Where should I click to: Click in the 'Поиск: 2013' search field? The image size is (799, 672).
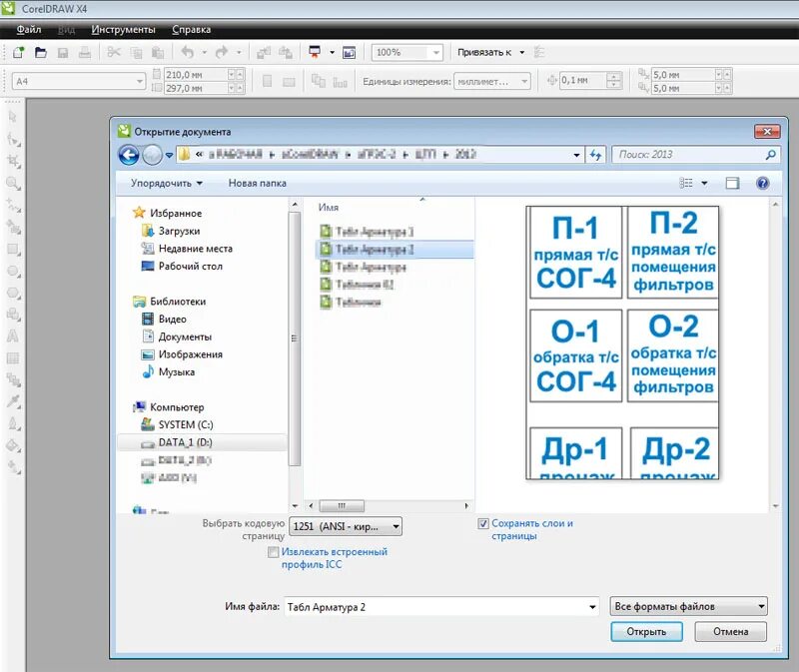(689, 155)
